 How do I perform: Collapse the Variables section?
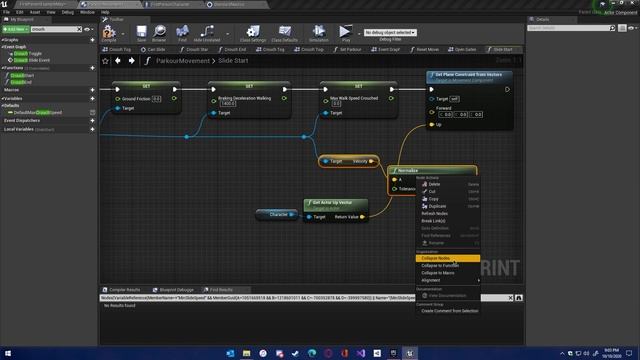pos(2,98)
